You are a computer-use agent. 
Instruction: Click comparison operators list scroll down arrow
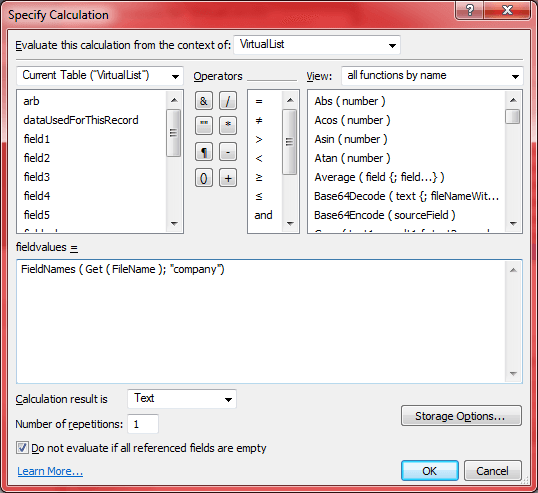(x=290, y=224)
